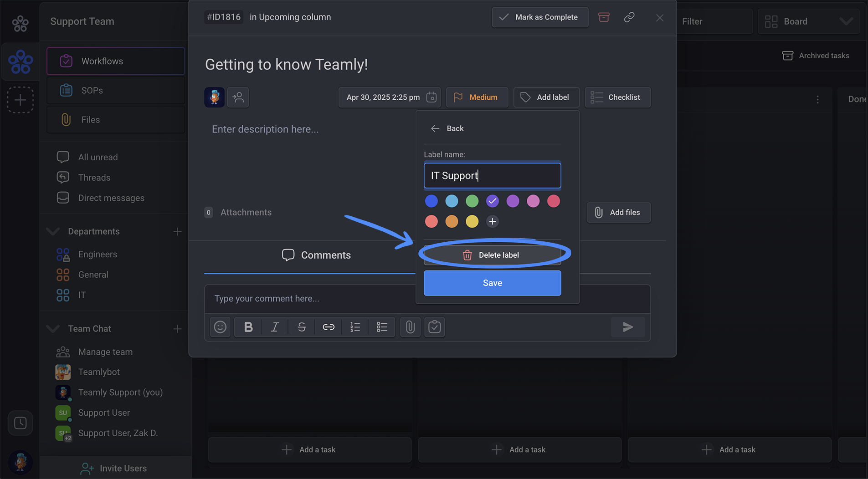868x479 pixels.
Task: Insert numbered list in comment
Action: (355, 327)
